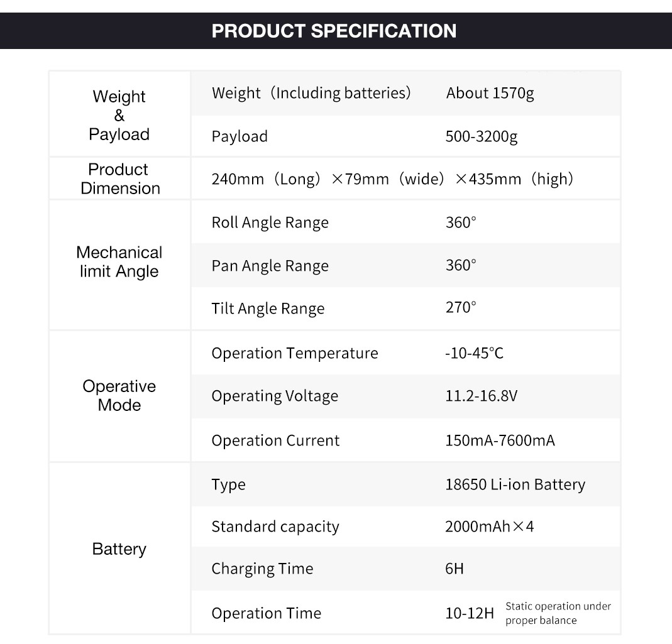Click the Static operation under proper balance note

pyautogui.click(x=558, y=613)
